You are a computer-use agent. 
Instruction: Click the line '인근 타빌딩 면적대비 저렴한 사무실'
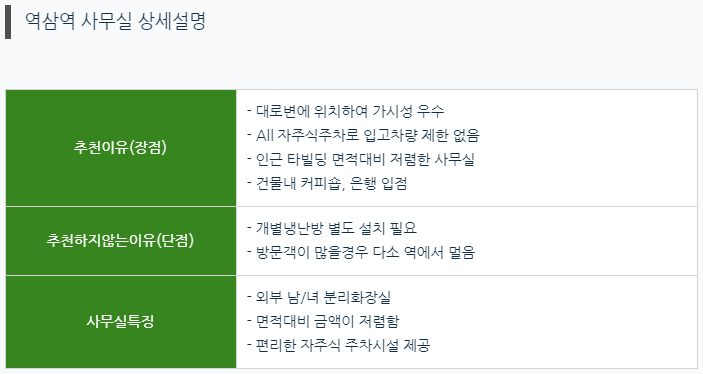360,159
